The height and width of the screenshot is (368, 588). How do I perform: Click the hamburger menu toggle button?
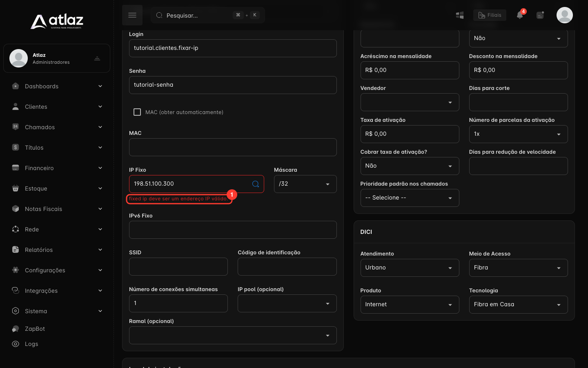pos(132,15)
